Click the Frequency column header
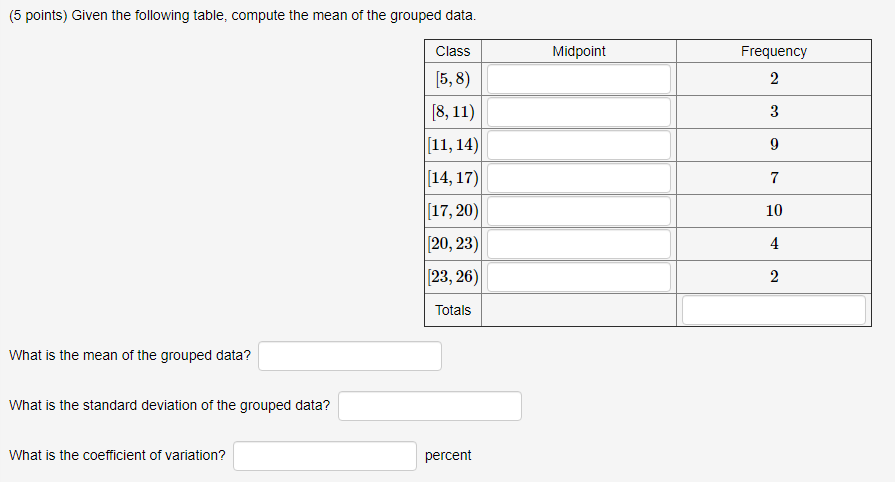This screenshot has width=895, height=482. 773,51
